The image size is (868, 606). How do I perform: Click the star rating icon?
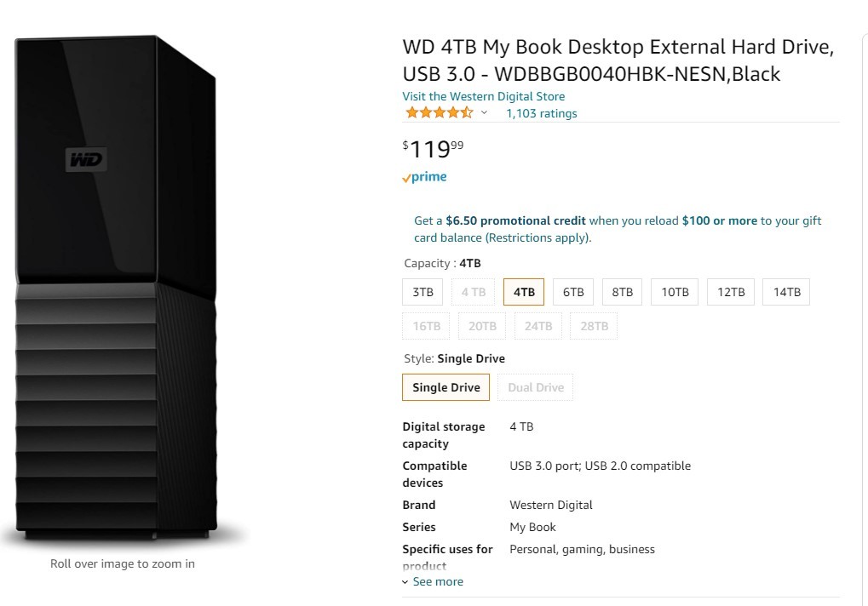click(x=440, y=113)
